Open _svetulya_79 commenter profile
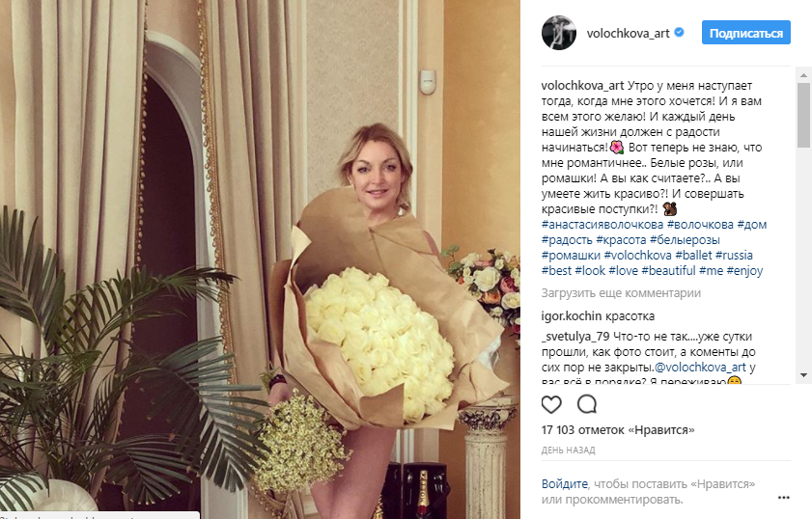The height and width of the screenshot is (519, 812). pyautogui.click(x=575, y=337)
